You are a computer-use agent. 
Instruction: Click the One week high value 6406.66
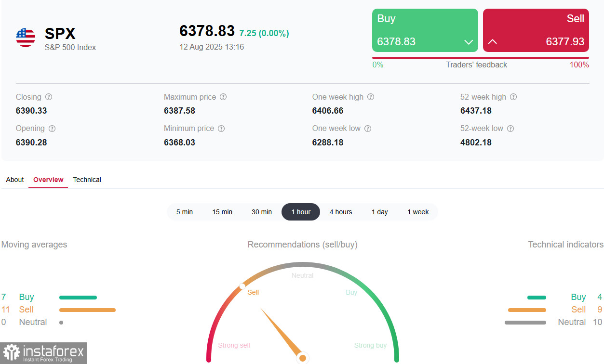click(328, 111)
